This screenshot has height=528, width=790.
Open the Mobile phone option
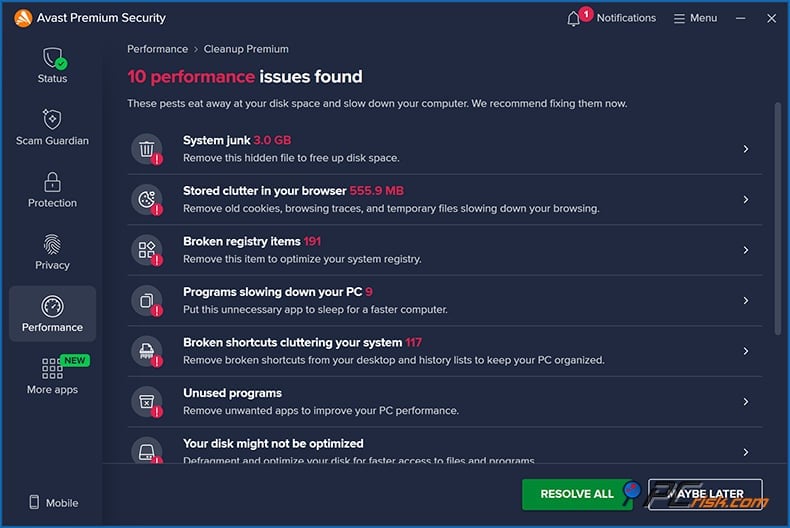53,502
